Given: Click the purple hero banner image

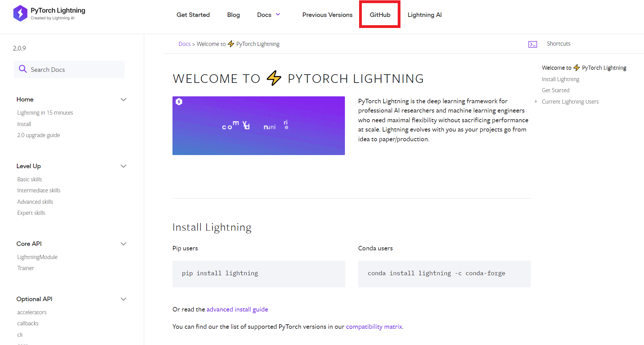Looking at the screenshot, I should tap(258, 125).
